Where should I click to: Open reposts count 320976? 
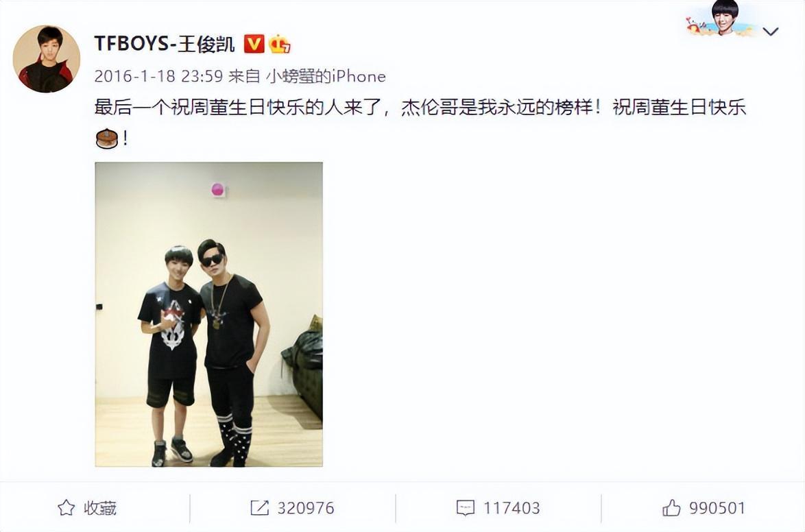pyautogui.click(x=306, y=508)
